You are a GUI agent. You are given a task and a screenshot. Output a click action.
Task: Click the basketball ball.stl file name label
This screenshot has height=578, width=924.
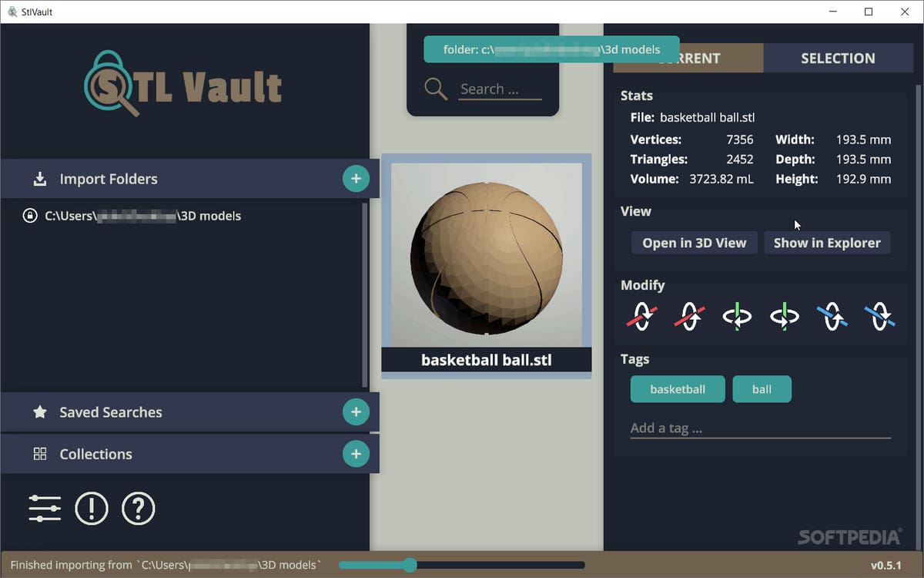[487, 360]
